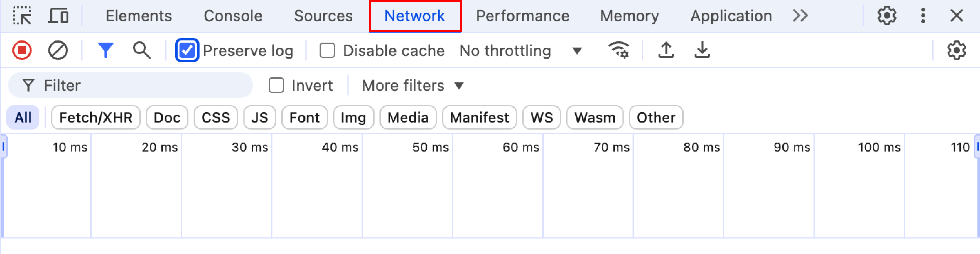Screen dimensions: 980x254
Task: Activate the inspect element picker icon
Action: [x=22, y=16]
